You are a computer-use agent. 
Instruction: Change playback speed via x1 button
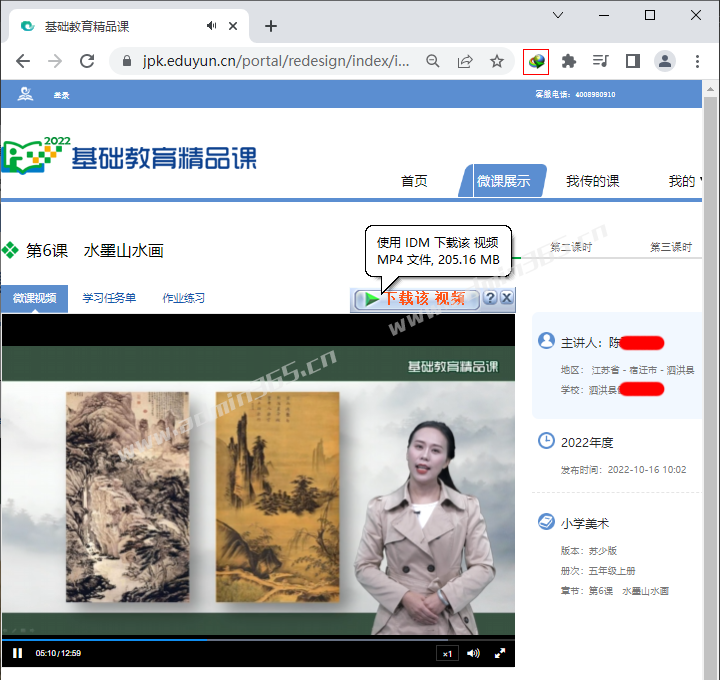click(x=447, y=653)
